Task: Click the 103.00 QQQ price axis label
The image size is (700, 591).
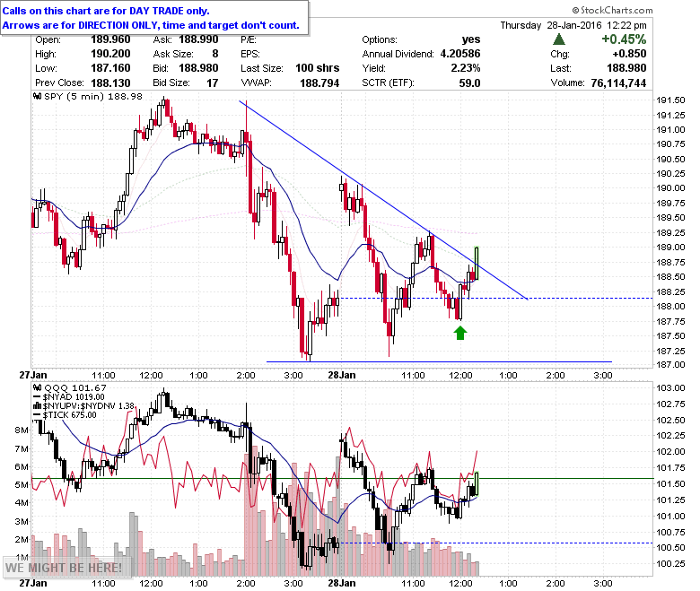Action: 670,388
